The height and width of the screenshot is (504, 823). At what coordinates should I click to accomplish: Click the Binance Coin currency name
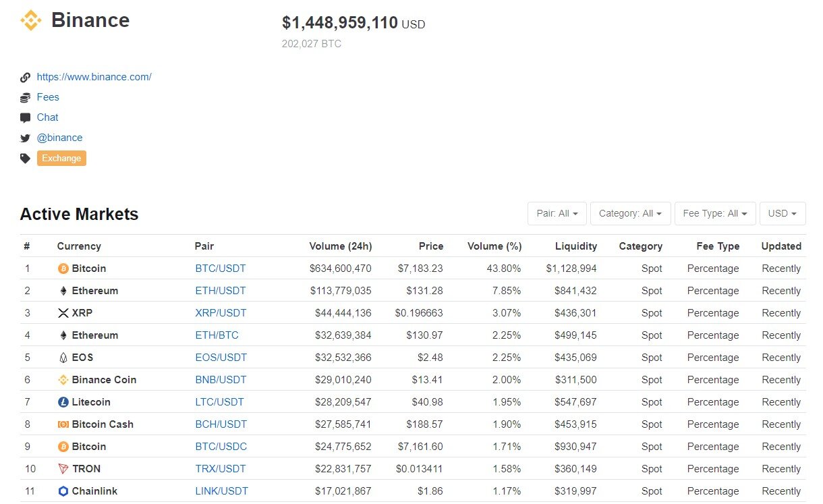point(105,380)
